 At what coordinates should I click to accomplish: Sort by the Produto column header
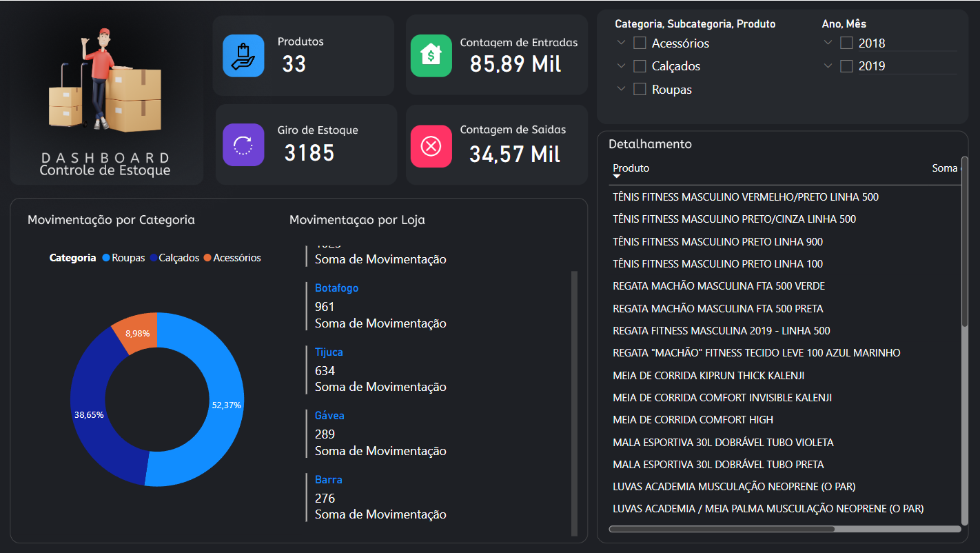(631, 168)
